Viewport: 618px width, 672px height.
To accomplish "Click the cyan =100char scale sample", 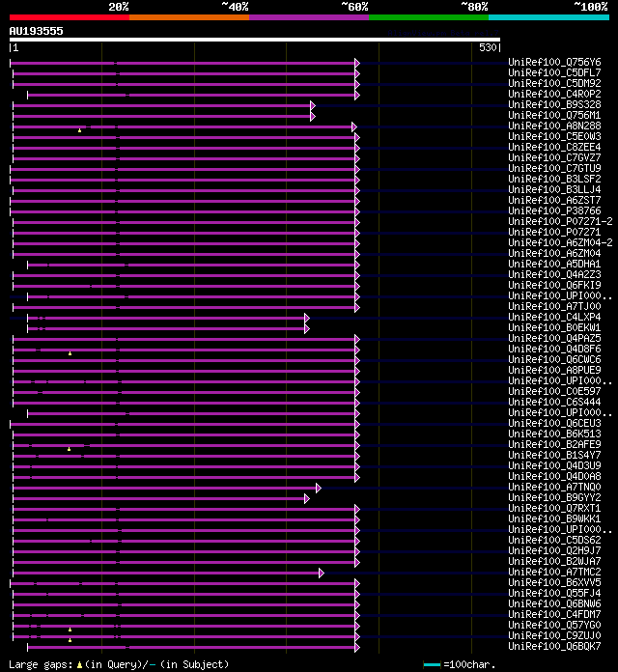I will (432, 664).
